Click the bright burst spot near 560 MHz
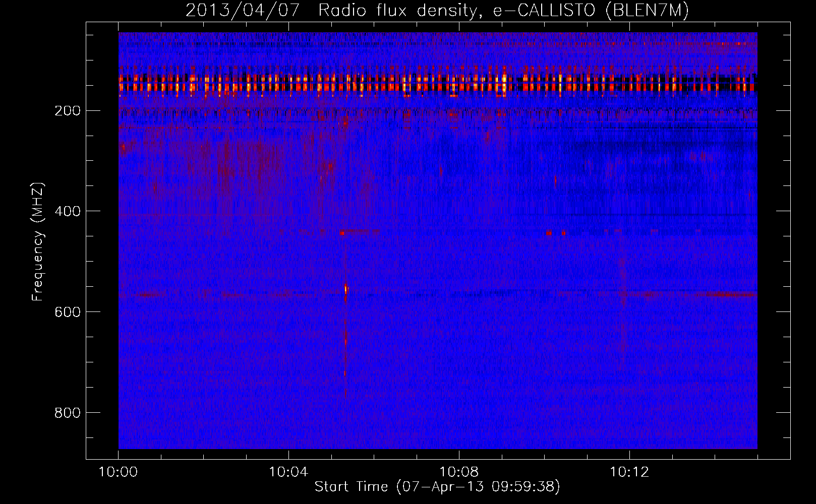 tap(346, 289)
